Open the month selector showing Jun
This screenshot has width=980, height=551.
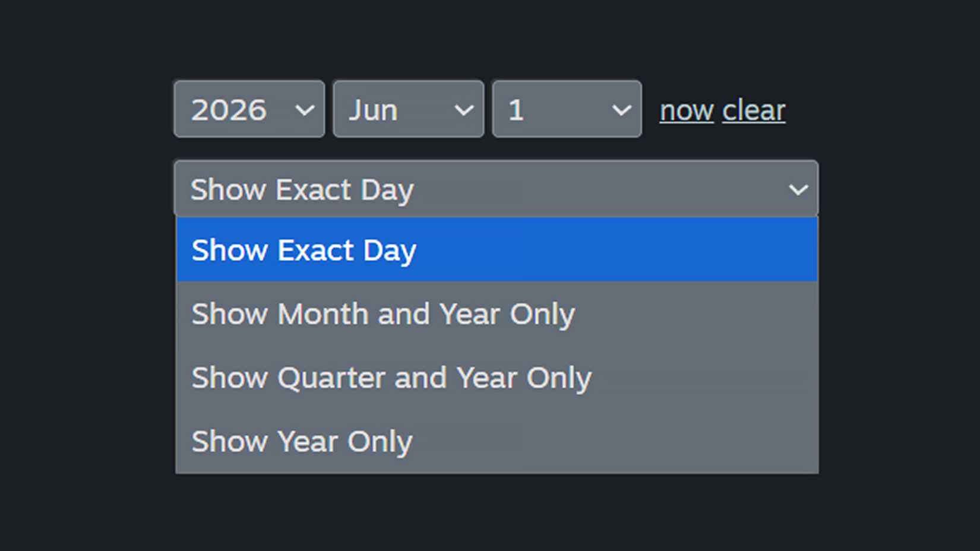click(x=409, y=110)
